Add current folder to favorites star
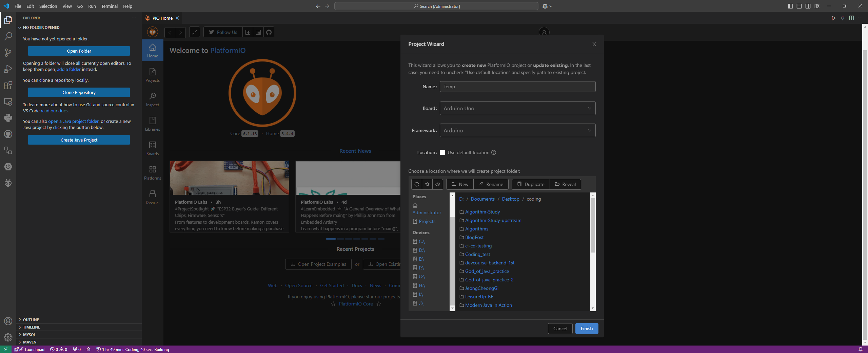 coord(427,184)
